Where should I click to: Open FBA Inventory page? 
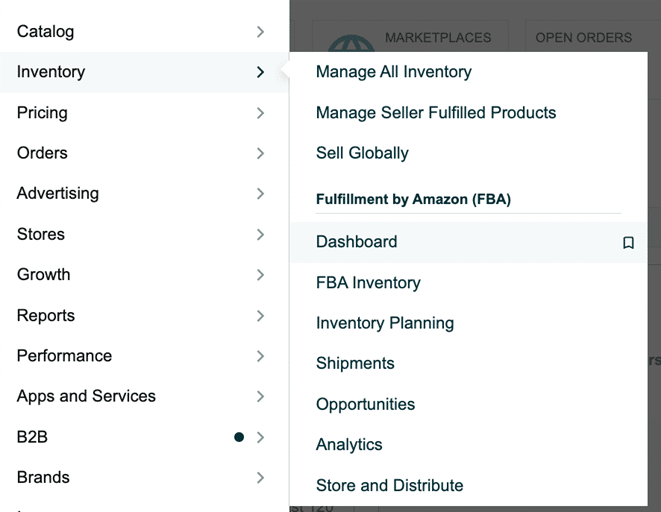pyautogui.click(x=368, y=282)
